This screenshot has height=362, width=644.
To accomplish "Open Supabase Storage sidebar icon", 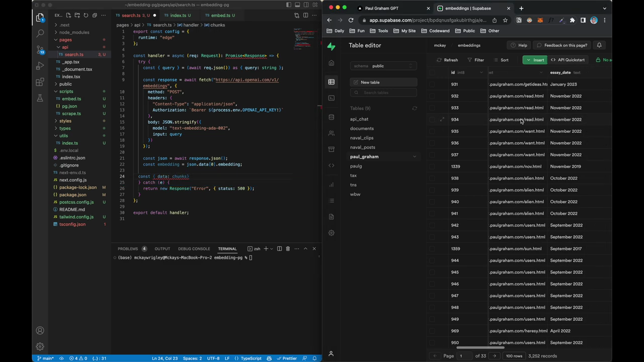I will coord(331,149).
